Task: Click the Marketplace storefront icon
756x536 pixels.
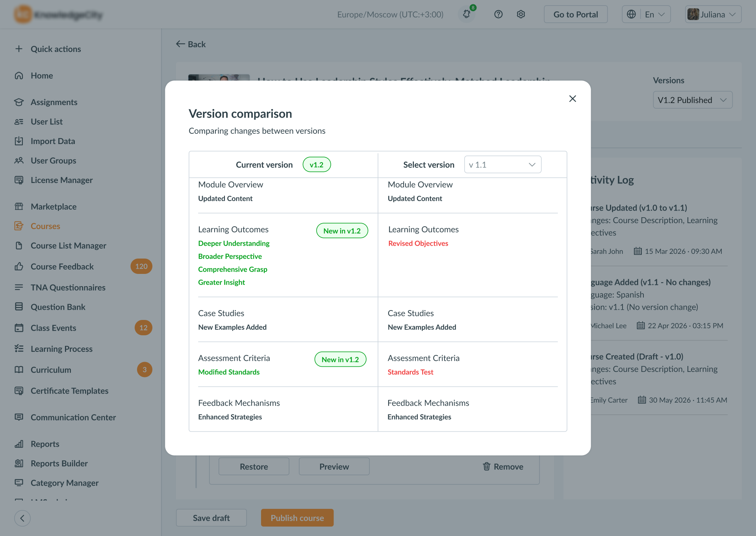Action: (x=19, y=207)
